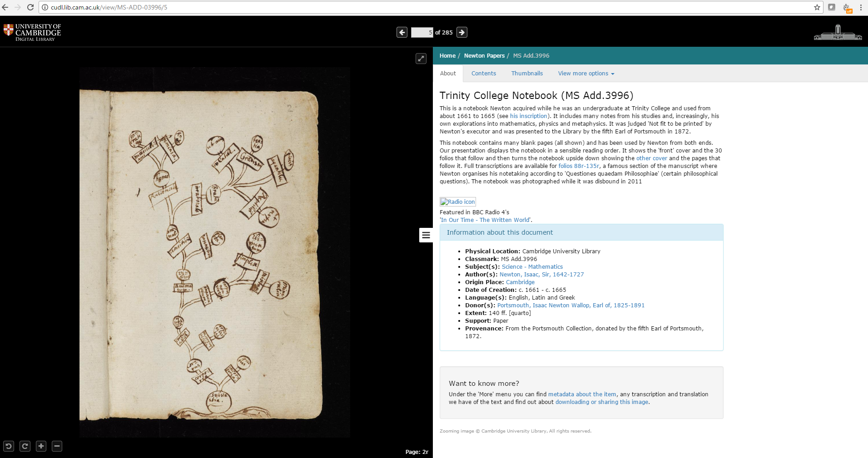Click the page number input field
Viewport: 868px width, 458px height.
click(x=422, y=32)
